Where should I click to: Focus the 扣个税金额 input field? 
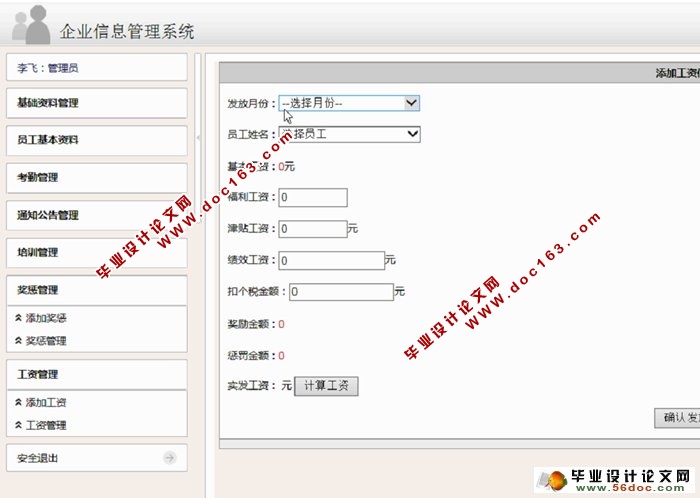(x=342, y=292)
